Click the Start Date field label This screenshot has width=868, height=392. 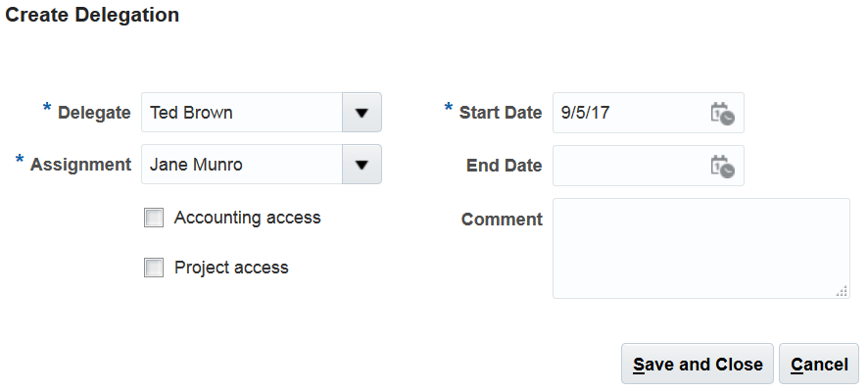[x=501, y=113]
